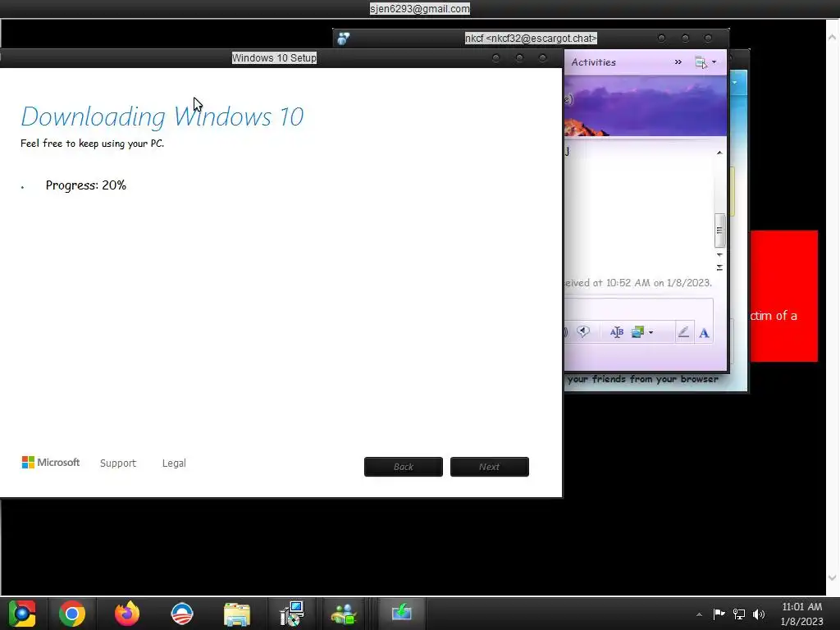Image resolution: width=840 pixels, height=630 pixels.
Task: Click the Start button on taskbar
Action: pyautogui.click(x=22, y=614)
